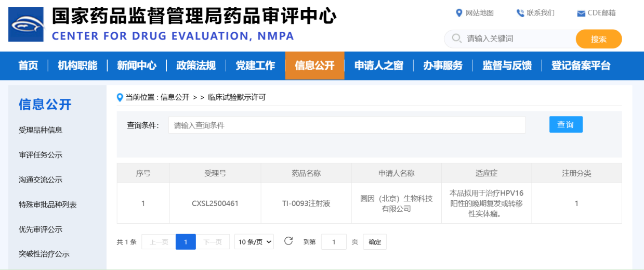Select 特殊审批品种列表 in the sidebar

tap(48, 204)
